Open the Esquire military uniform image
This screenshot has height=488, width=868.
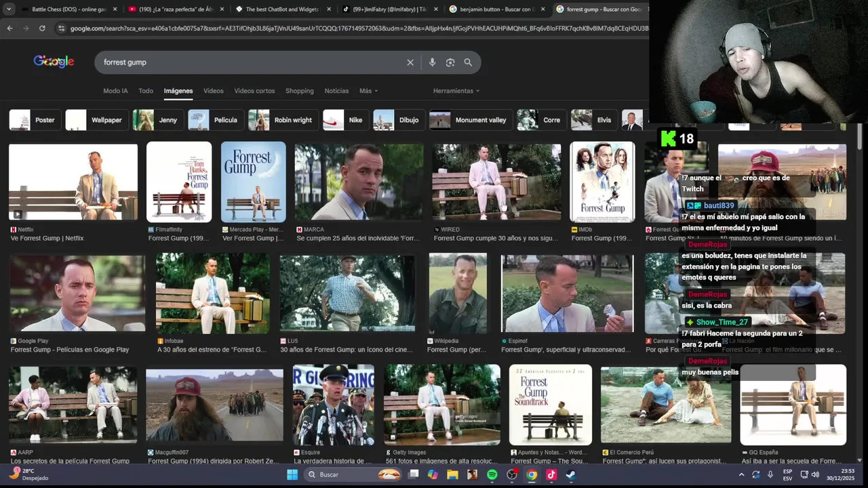click(x=333, y=405)
